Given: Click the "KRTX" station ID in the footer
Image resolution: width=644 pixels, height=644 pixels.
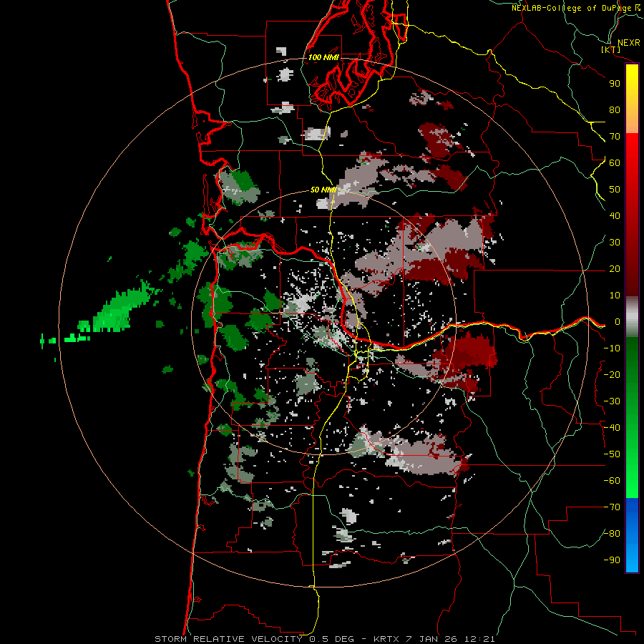Looking at the screenshot, I should 388,639.
